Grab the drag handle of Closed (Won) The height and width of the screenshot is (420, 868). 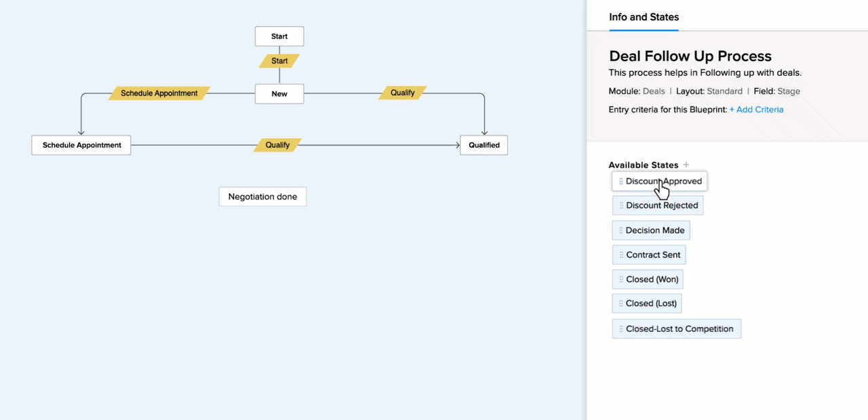coord(620,280)
